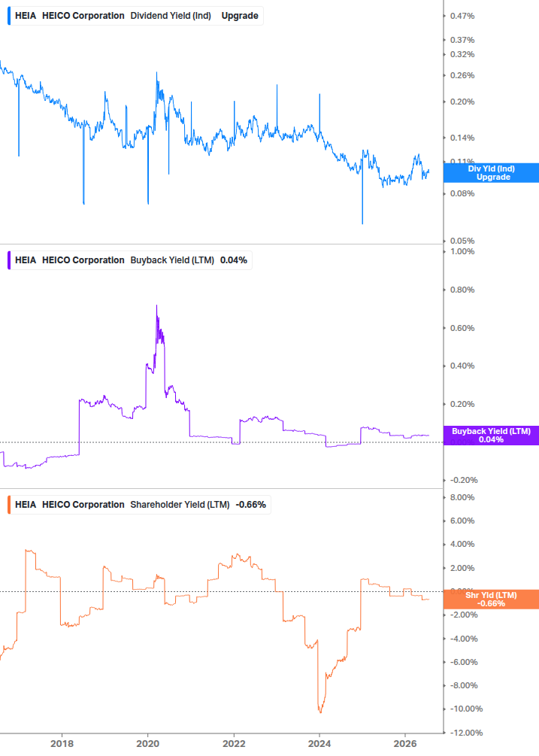
Task: Click the 0.05% tick on dividend yield axis
Action: coord(462,241)
